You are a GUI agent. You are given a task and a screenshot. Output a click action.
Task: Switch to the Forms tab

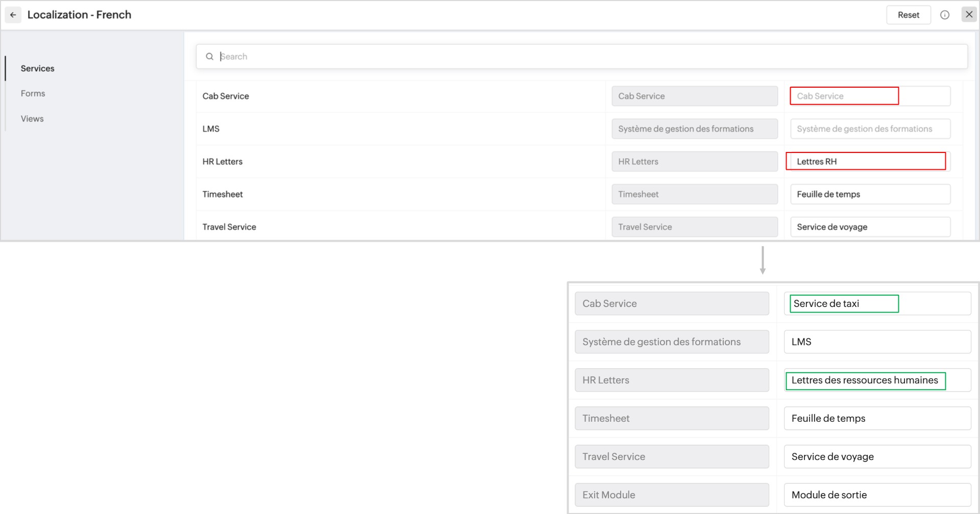tap(33, 93)
